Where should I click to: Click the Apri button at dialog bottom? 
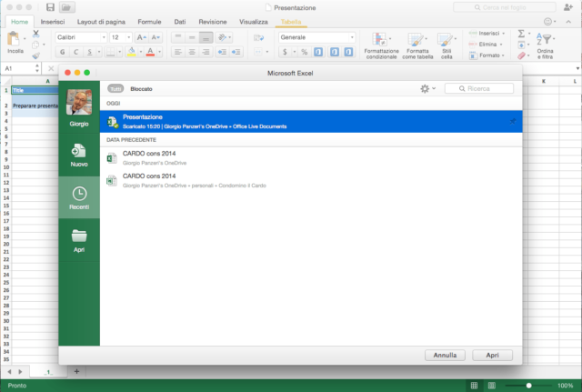pyautogui.click(x=492, y=356)
